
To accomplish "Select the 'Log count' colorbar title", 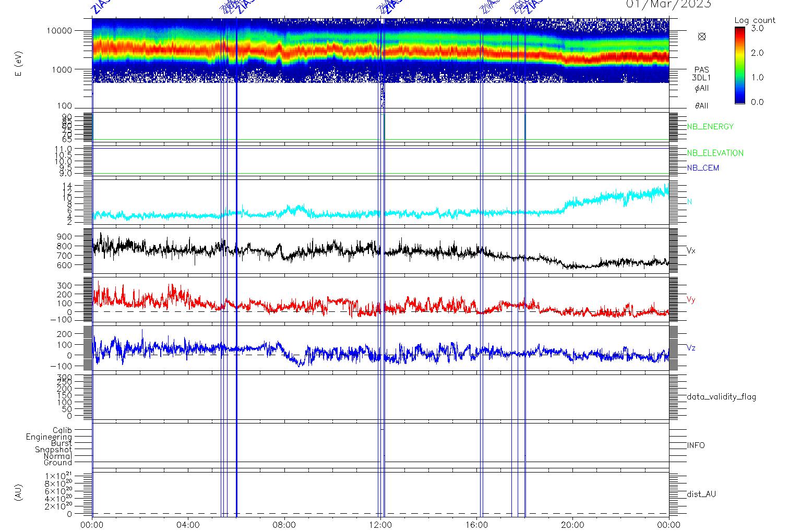I will [x=755, y=20].
